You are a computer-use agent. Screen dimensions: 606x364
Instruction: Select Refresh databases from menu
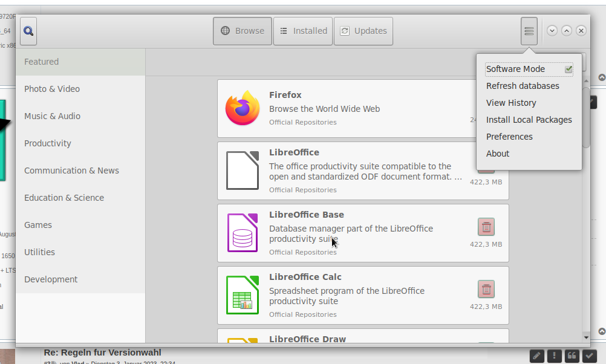point(523,86)
